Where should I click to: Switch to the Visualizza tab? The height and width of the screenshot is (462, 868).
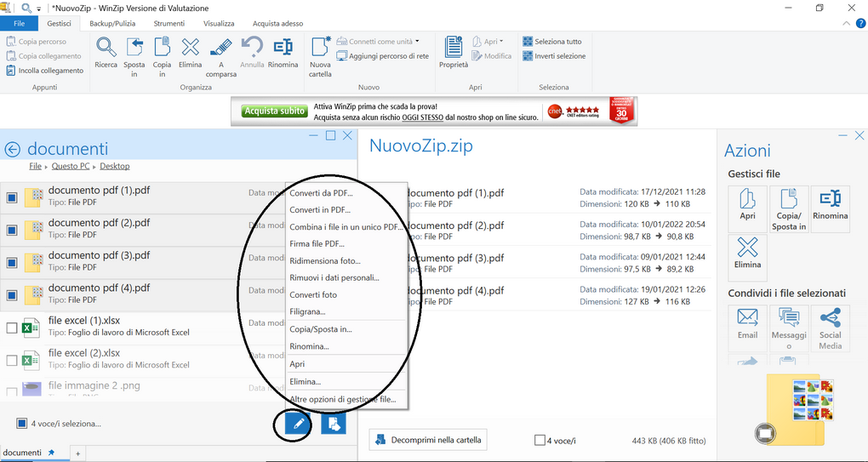point(219,23)
